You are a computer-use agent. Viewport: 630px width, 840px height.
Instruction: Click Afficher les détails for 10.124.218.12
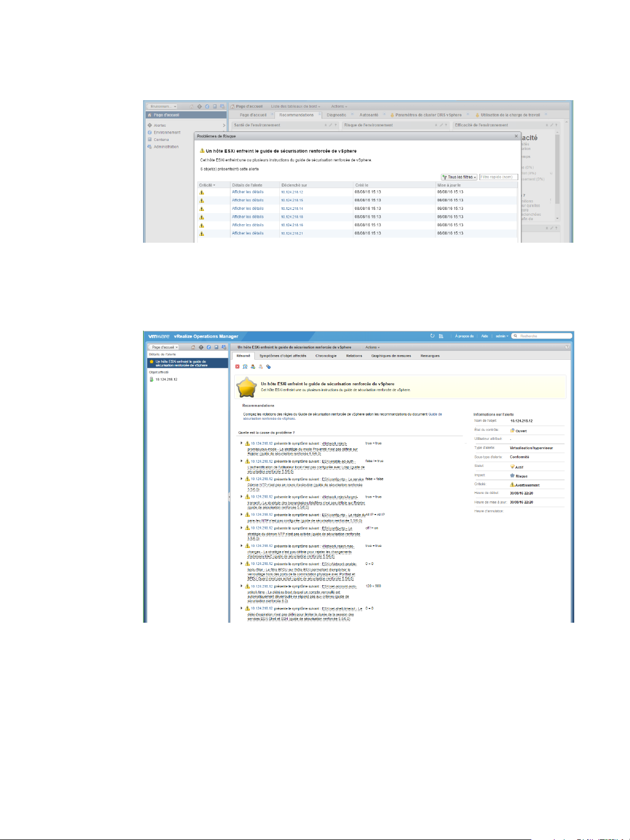coord(247,192)
